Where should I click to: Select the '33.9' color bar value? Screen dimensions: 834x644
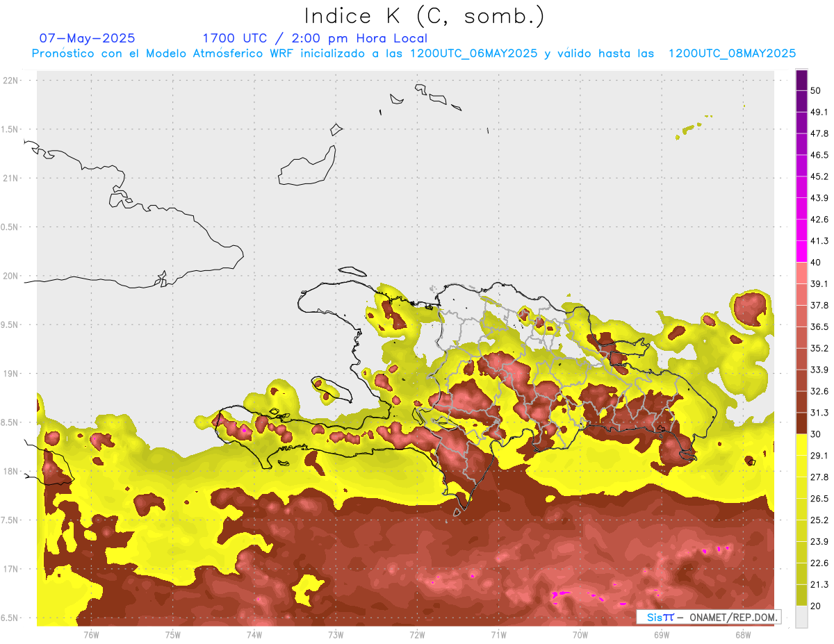tap(819, 370)
